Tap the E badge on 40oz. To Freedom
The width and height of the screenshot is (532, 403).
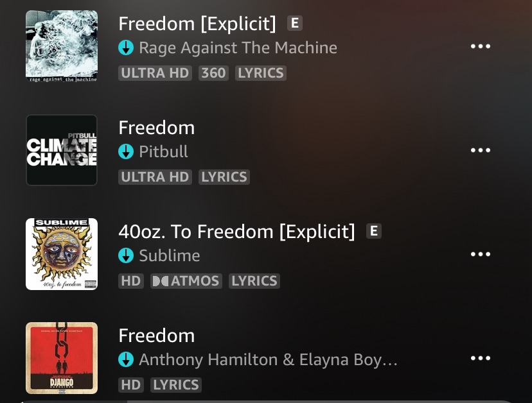(x=374, y=231)
